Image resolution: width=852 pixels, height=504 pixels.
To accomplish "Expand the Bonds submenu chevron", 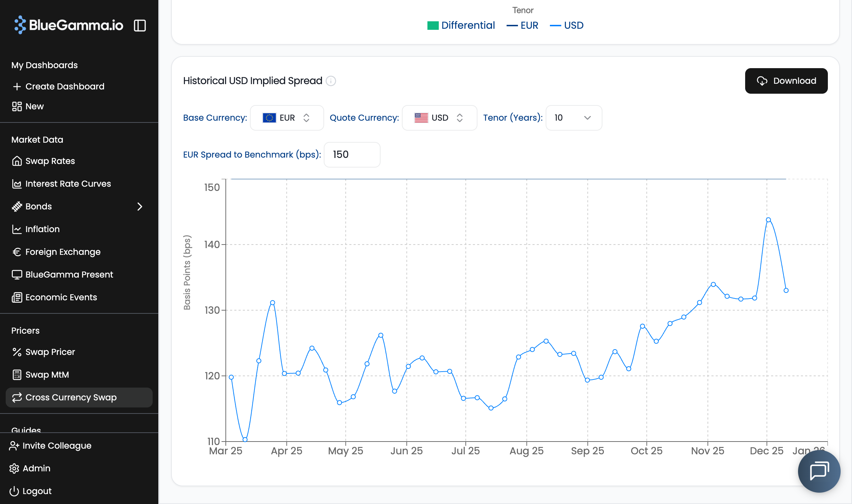I will click(x=140, y=207).
